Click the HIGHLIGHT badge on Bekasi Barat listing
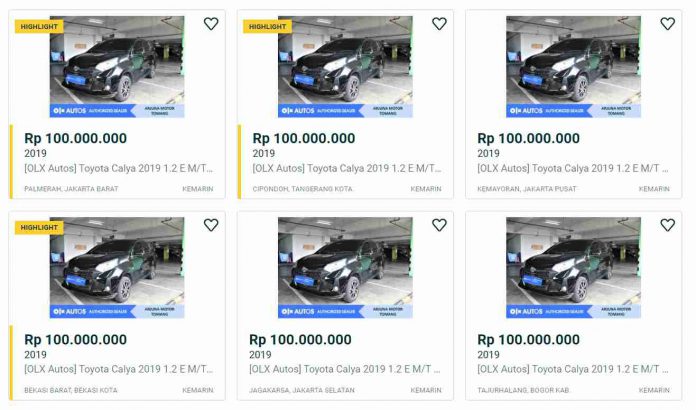696x410 pixels. tap(39, 227)
